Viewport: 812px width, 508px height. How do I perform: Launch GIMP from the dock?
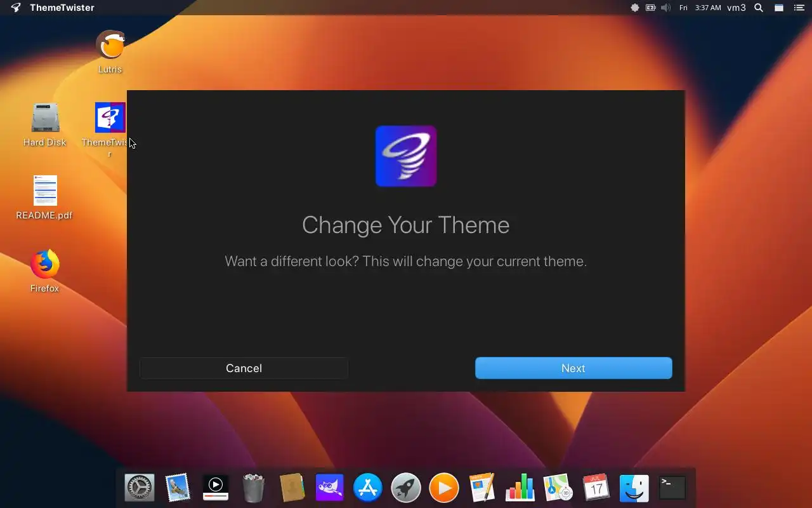click(x=330, y=488)
